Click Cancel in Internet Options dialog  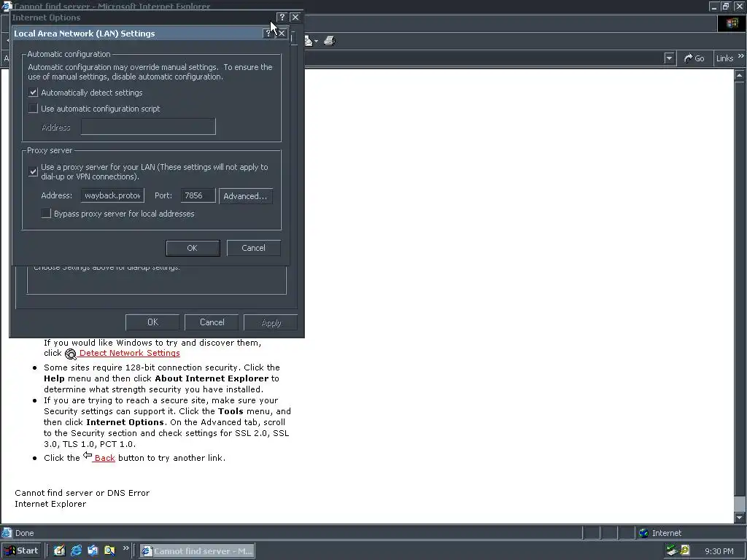pos(212,322)
